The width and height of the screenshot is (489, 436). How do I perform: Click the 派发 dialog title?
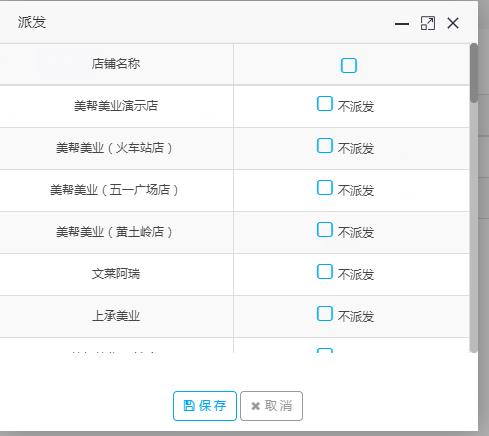coord(32,22)
